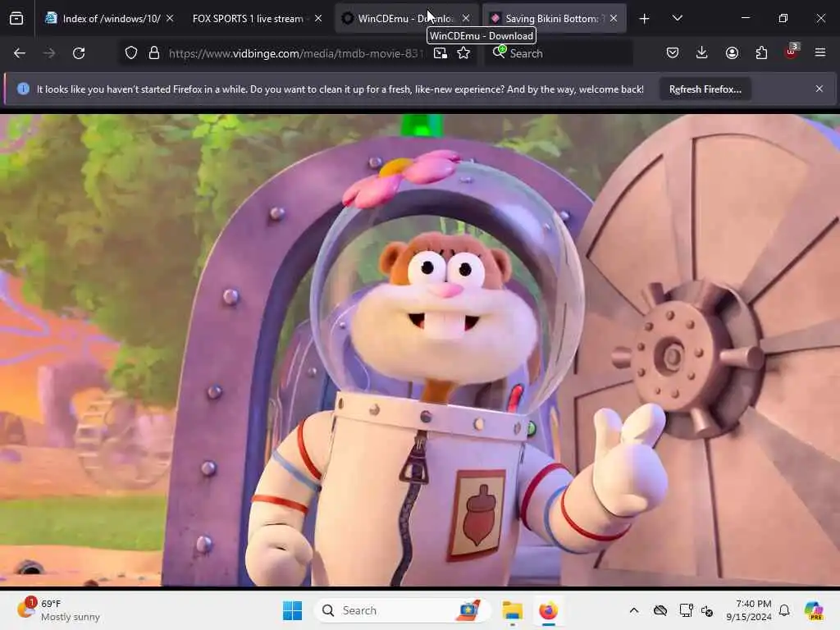840x630 pixels.
Task: Bookmark this page with the star icon
Action: point(464,53)
